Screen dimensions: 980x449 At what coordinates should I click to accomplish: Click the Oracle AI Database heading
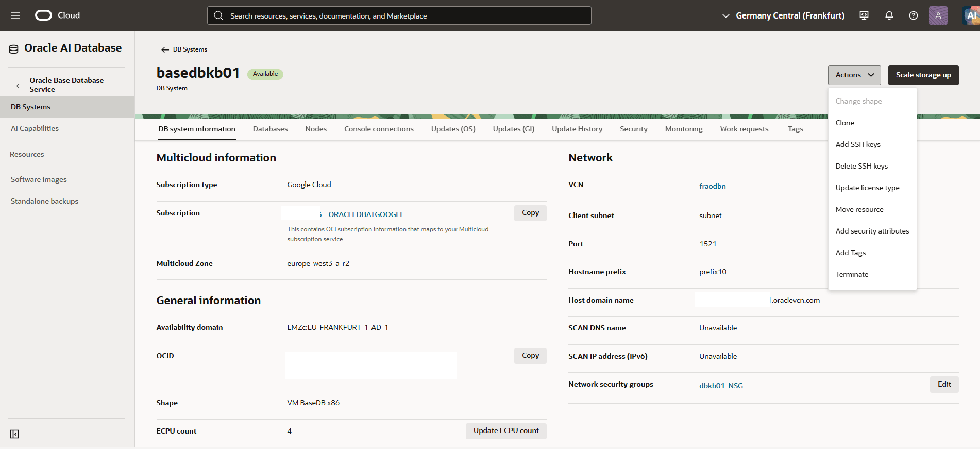(x=73, y=48)
